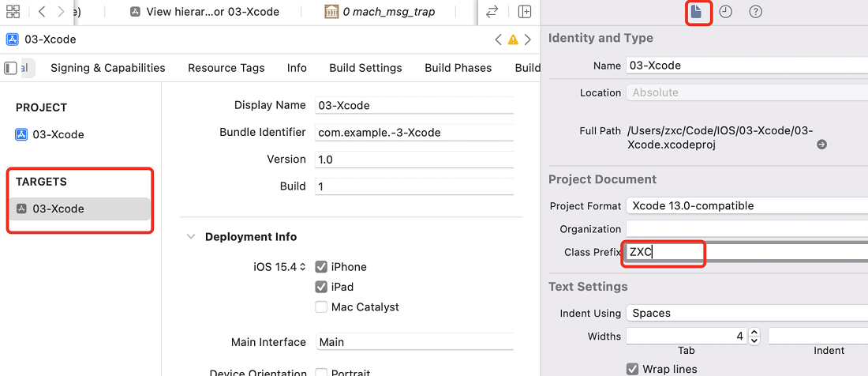Screen dimensions: 868x376
Task: Jump to the previous issue chevron
Action: 498,39
